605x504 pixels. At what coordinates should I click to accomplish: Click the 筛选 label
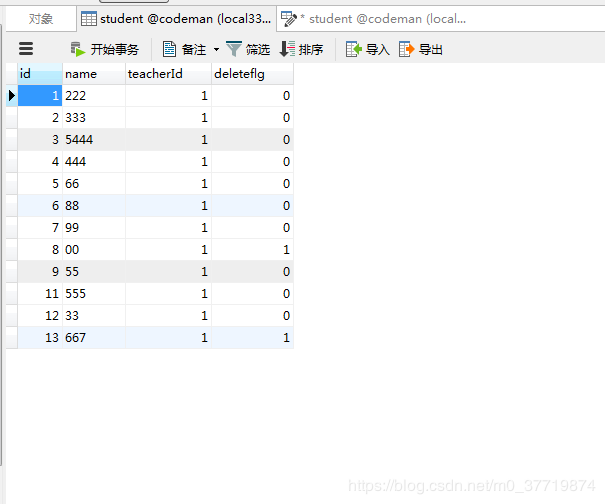pyautogui.click(x=258, y=49)
